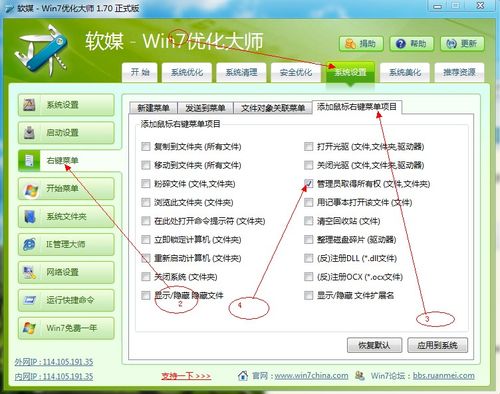Click the 支持一下>>> link
500x394 pixels.
[x=186, y=376]
